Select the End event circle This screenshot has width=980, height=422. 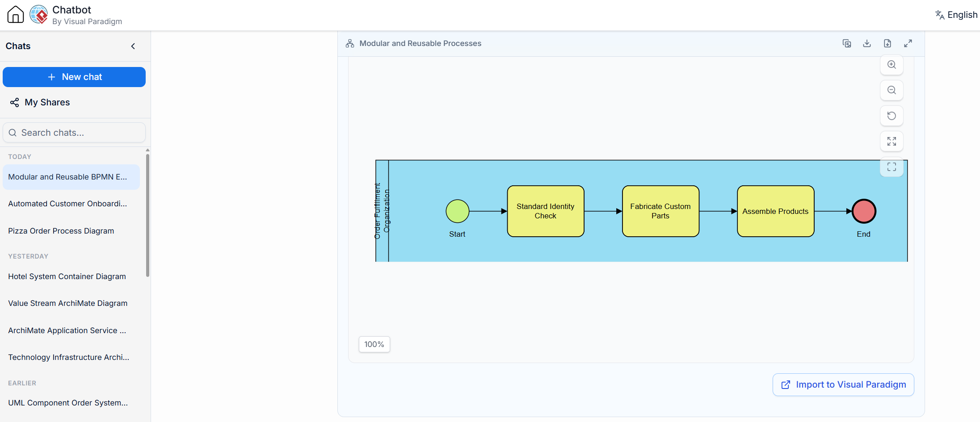click(864, 211)
